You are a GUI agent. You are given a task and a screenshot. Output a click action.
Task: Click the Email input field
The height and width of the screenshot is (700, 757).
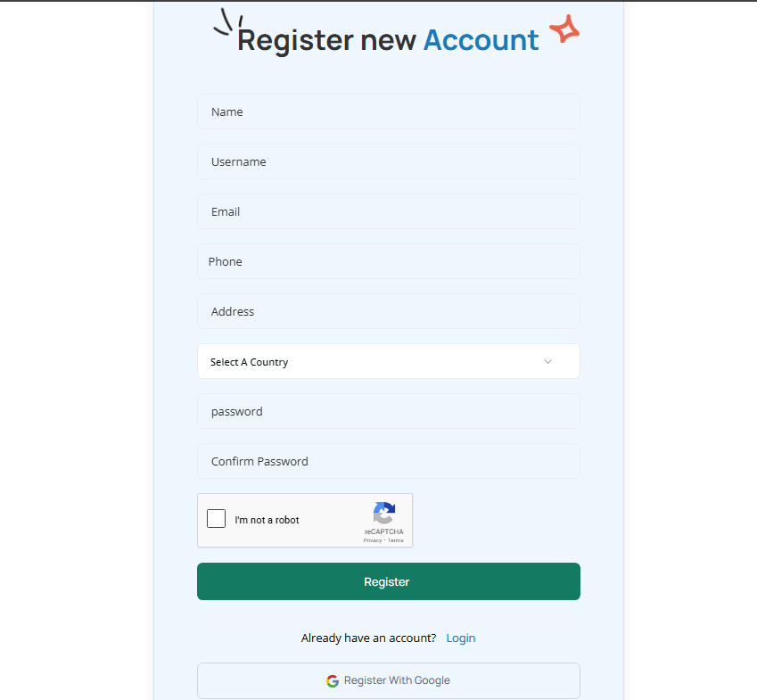(x=388, y=211)
